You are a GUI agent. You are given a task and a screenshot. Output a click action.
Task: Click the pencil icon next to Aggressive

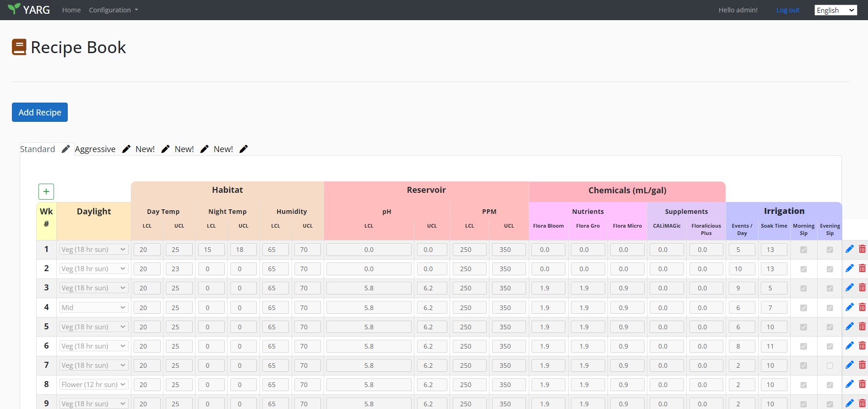(x=126, y=149)
